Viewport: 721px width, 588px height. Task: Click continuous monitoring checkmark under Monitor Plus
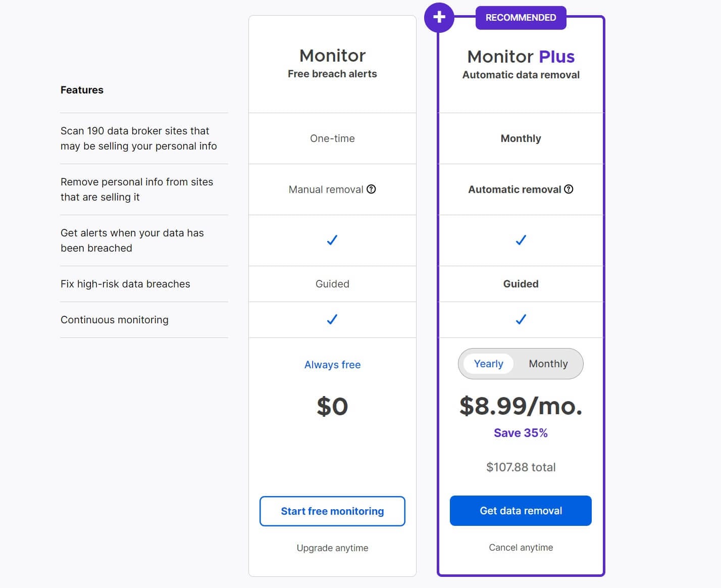pos(521,319)
